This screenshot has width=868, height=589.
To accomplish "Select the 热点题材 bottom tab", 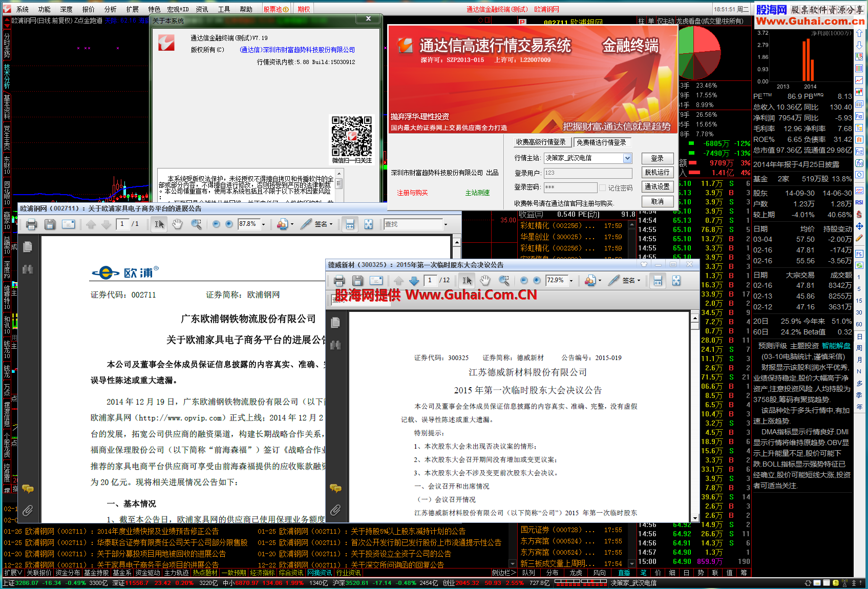I will coord(205,573).
